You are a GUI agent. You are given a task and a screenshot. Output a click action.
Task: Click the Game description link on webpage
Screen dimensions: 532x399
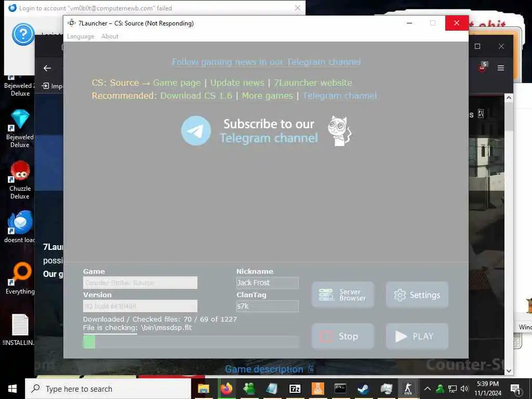(x=264, y=369)
